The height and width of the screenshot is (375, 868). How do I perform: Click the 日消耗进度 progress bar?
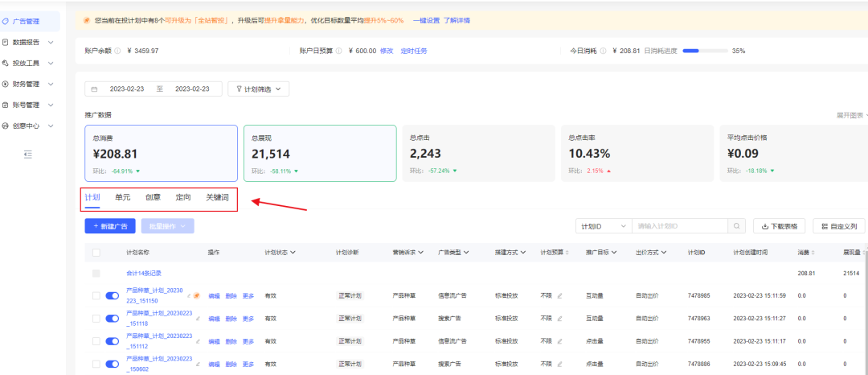[x=705, y=51]
